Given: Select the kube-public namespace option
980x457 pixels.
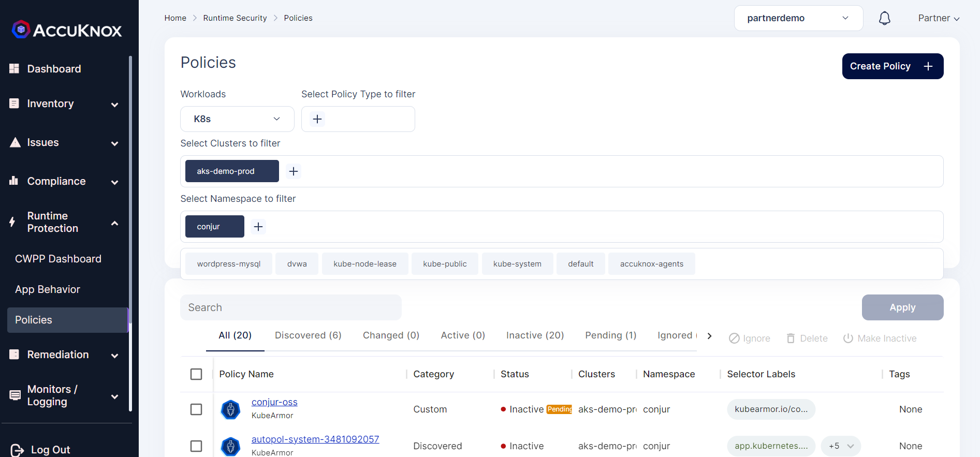Looking at the screenshot, I should pos(445,264).
